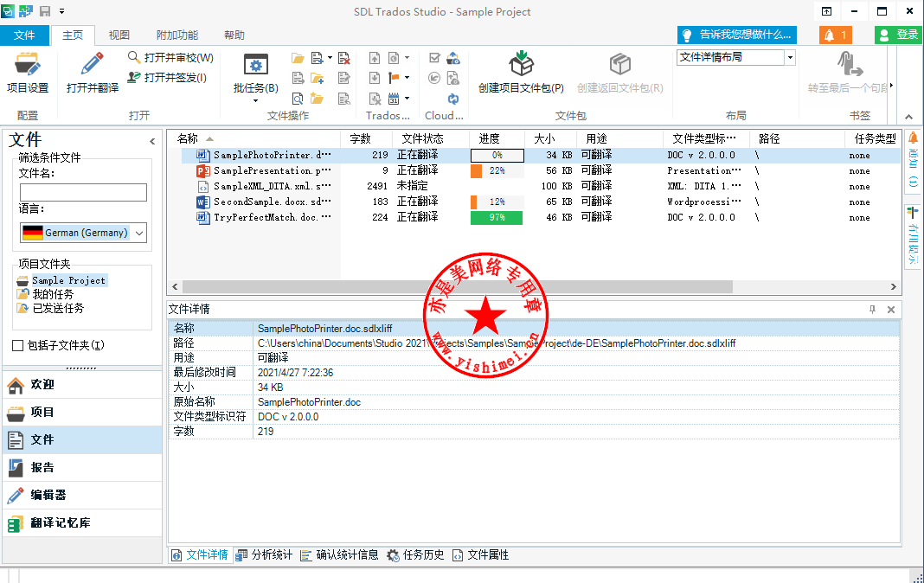Click the 97% progress bar of TryPerfectMatch

pyautogui.click(x=497, y=218)
